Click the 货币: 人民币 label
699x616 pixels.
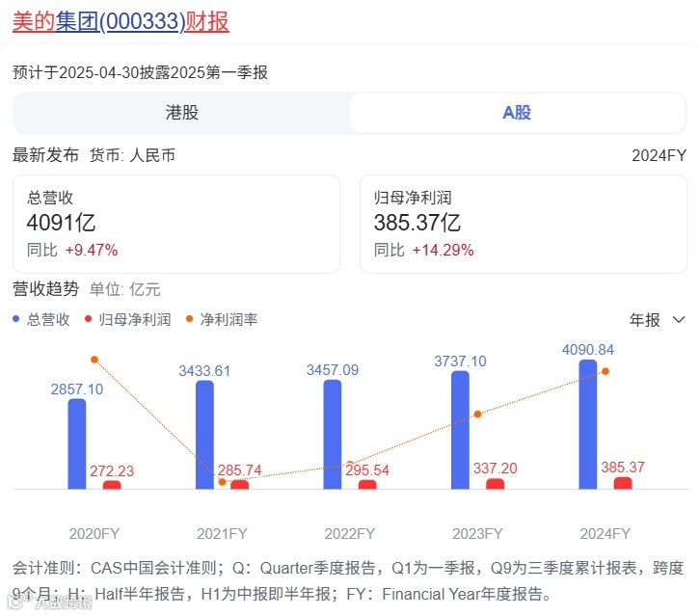(x=132, y=155)
